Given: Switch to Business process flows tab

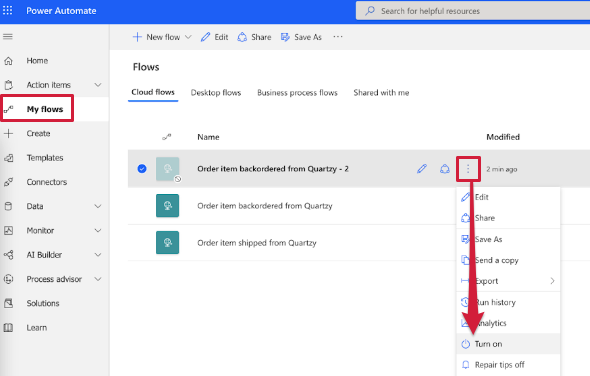Looking at the screenshot, I should (297, 93).
